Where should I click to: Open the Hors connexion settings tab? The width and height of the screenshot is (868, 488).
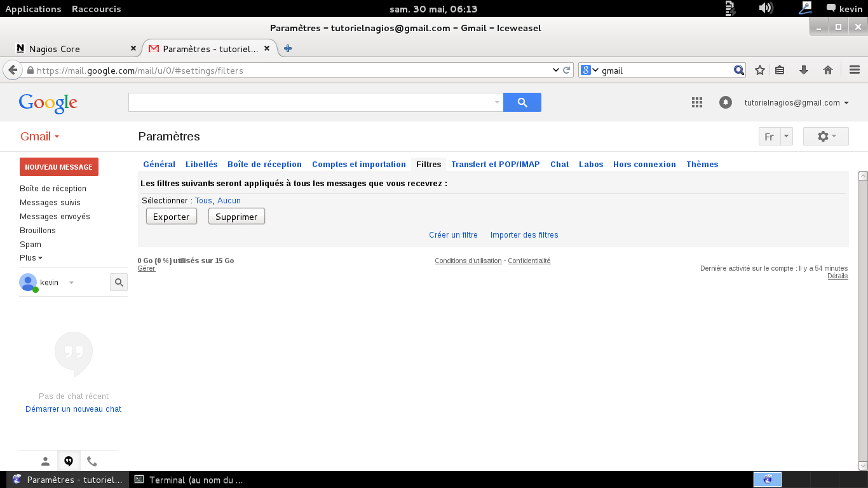tap(644, 164)
